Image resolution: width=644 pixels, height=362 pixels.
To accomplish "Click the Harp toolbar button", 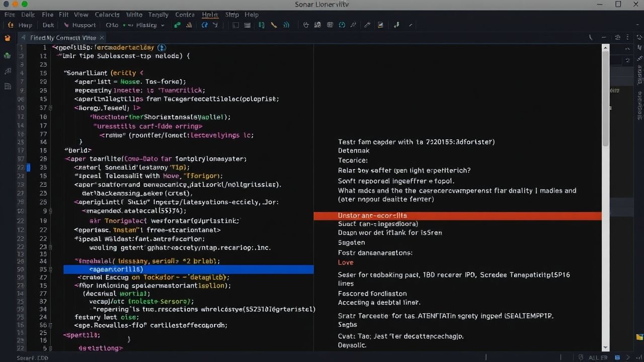I will click(25, 25).
